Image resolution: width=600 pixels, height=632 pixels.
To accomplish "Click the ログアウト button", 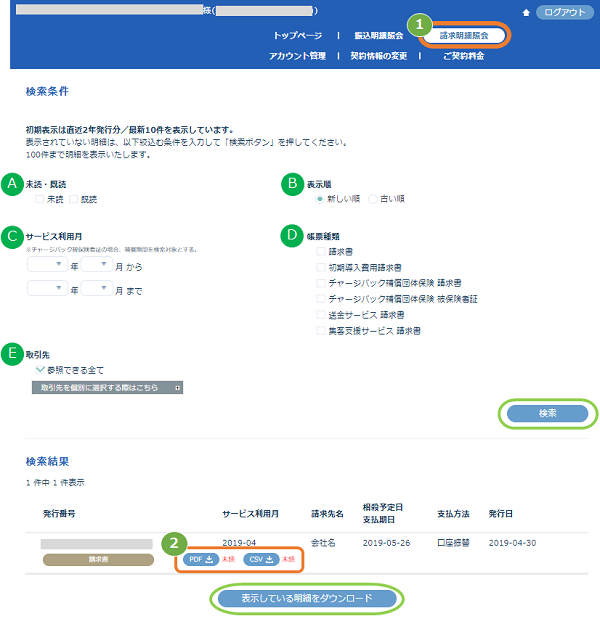I will [x=565, y=12].
